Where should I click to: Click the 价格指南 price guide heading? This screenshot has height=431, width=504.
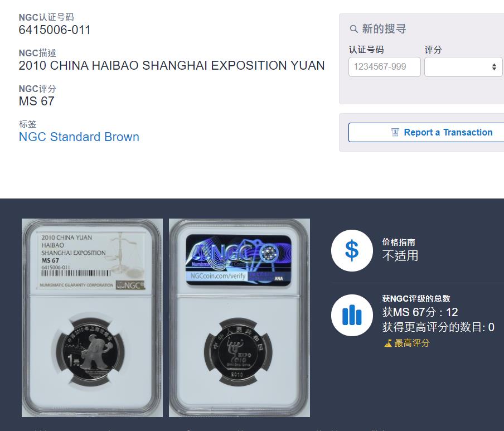click(x=399, y=242)
